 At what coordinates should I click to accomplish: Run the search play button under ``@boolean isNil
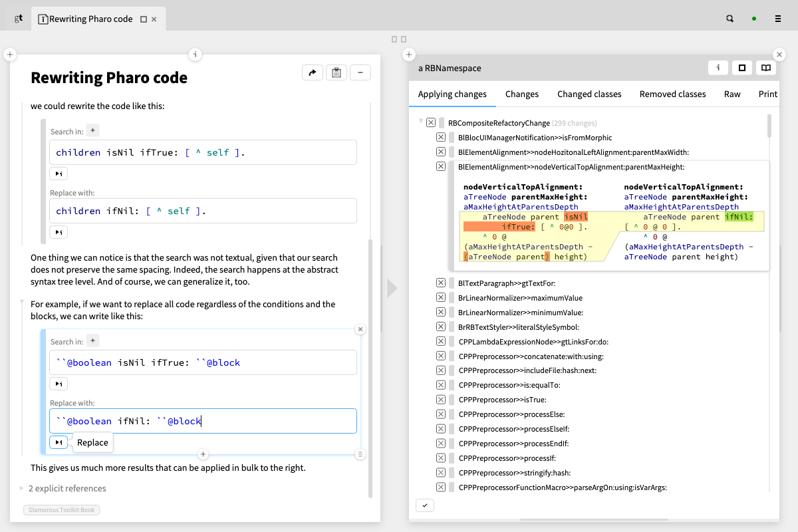[x=59, y=384]
